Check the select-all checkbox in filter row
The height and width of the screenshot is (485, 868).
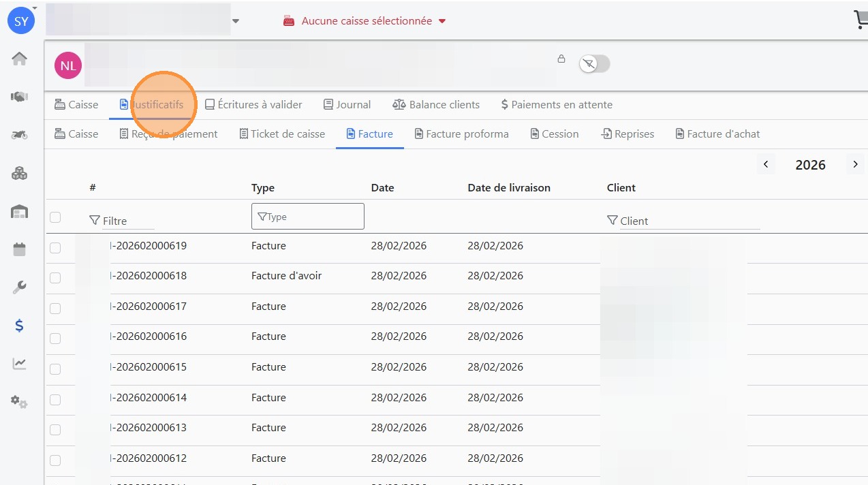pyautogui.click(x=55, y=217)
